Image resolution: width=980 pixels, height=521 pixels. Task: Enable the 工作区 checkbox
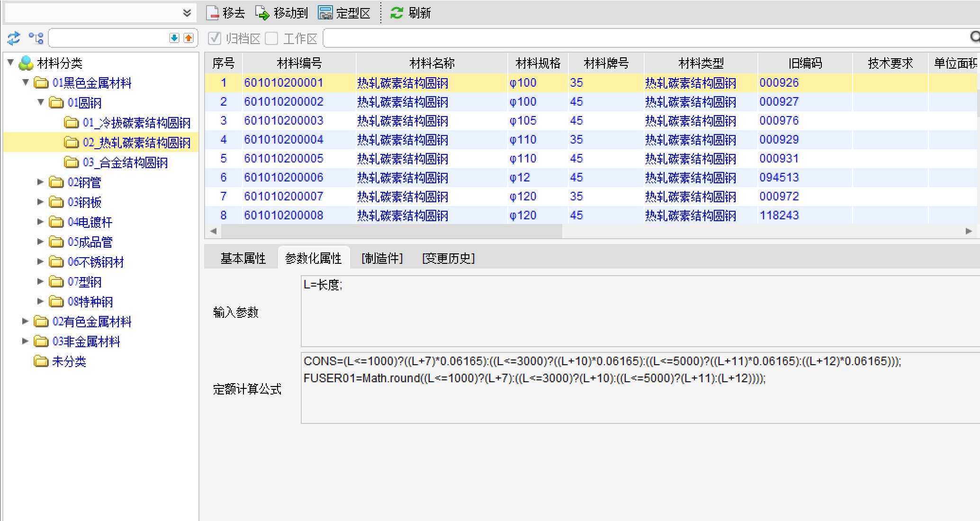tap(272, 38)
